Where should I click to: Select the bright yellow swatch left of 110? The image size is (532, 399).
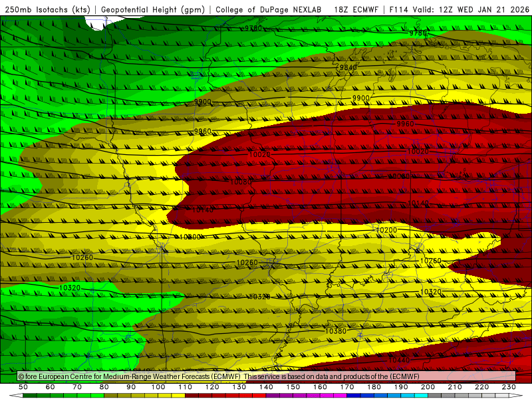tap(178, 396)
